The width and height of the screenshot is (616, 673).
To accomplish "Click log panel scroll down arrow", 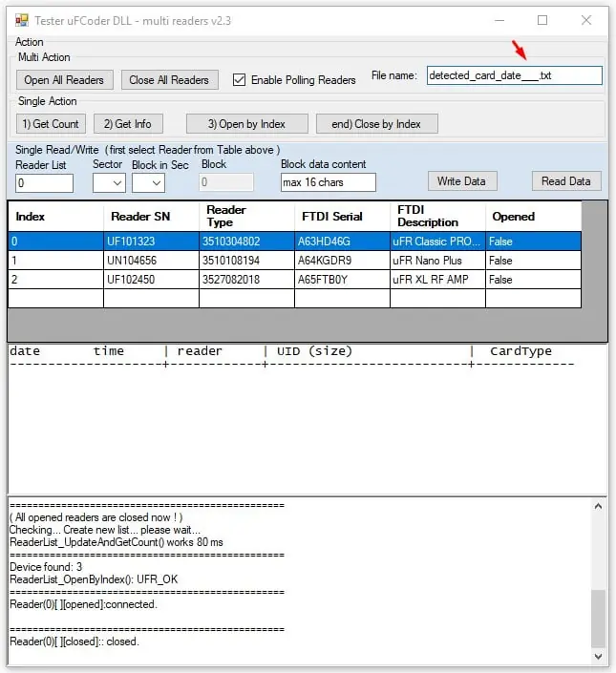I will [x=599, y=656].
